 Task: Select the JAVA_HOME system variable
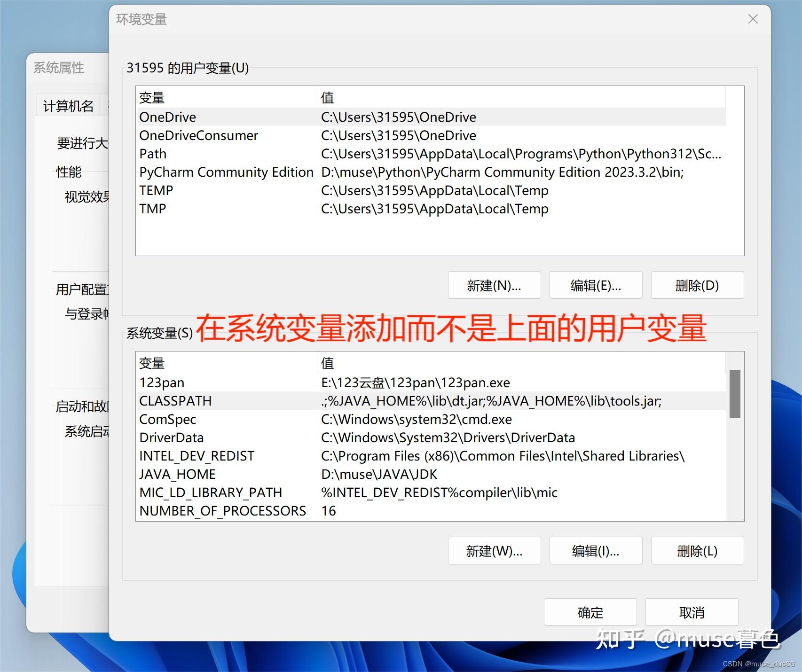tap(177, 474)
